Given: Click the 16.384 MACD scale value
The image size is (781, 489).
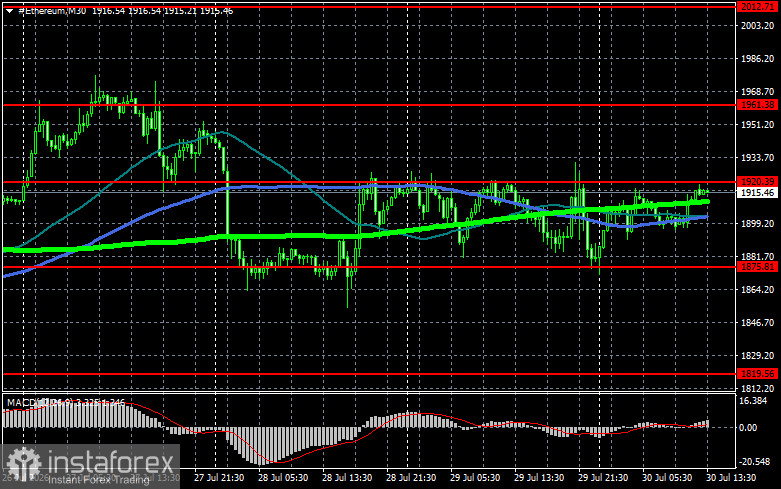Looking at the screenshot, I should 753,401.
